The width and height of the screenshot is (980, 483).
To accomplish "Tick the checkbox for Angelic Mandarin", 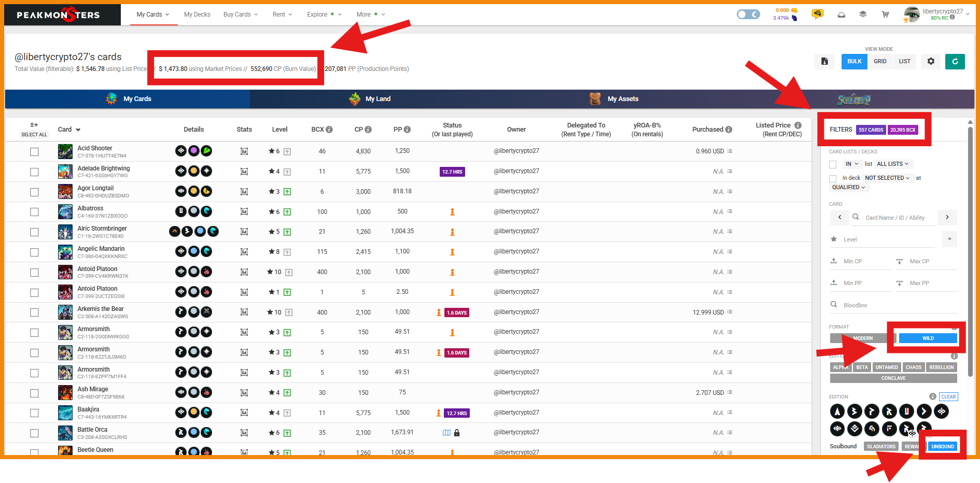I will pos(34,252).
